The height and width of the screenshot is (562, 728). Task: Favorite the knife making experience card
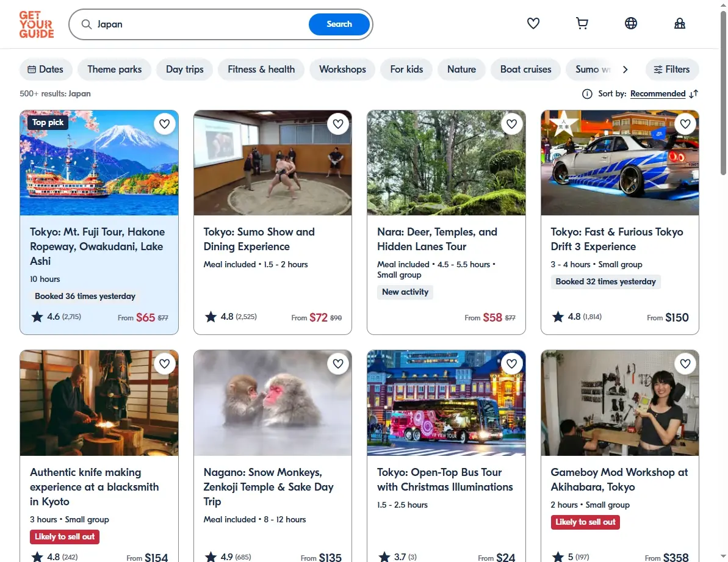(x=164, y=364)
